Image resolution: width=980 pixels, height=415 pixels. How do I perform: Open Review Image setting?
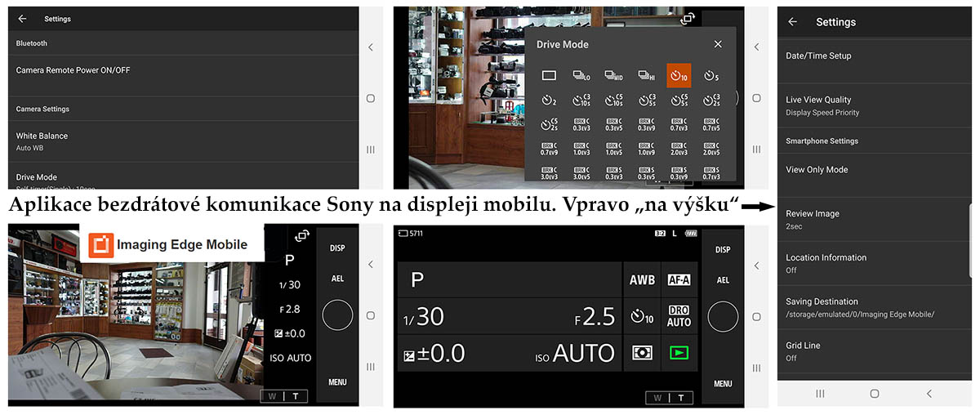875,219
